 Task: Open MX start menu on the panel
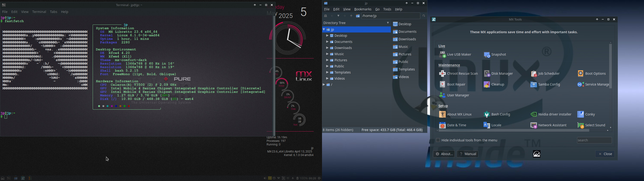pyautogui.click(x=3, y=178)
